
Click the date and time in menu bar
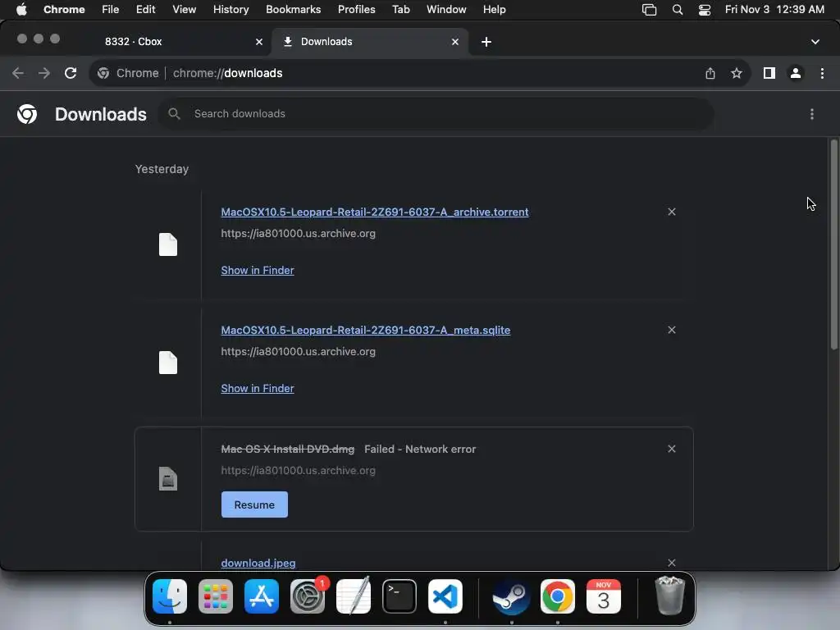click(x=774, y=10)
